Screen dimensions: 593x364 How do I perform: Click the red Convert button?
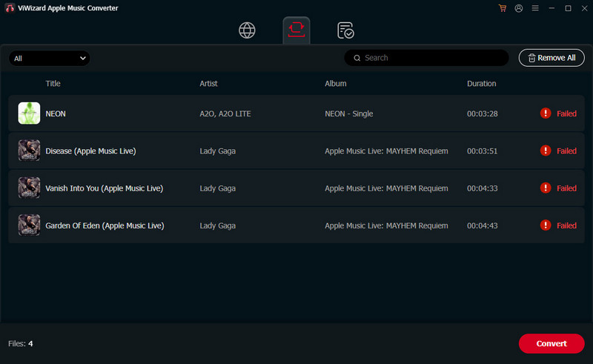coord(551,343)
